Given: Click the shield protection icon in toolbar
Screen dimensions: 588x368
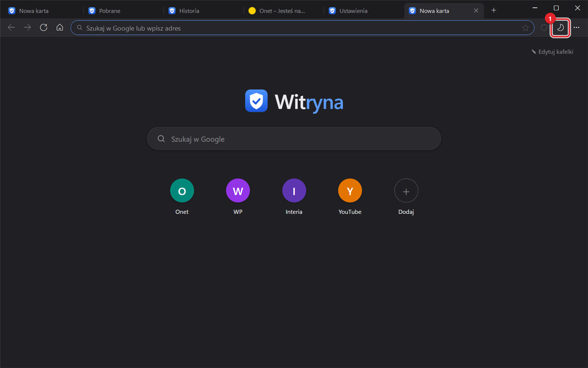Looking at the screenshot, I should click(544, 28).
